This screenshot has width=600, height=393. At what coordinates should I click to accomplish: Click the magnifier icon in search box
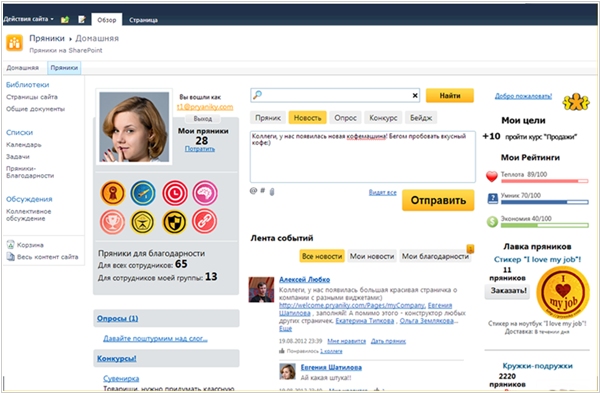click(258, 95)
